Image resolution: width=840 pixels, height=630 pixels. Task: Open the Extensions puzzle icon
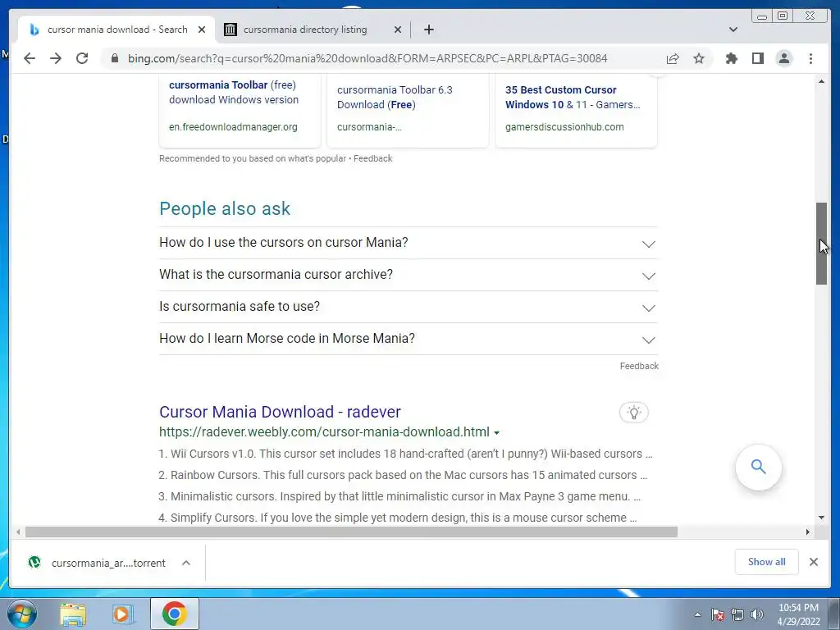coord(731,58)
